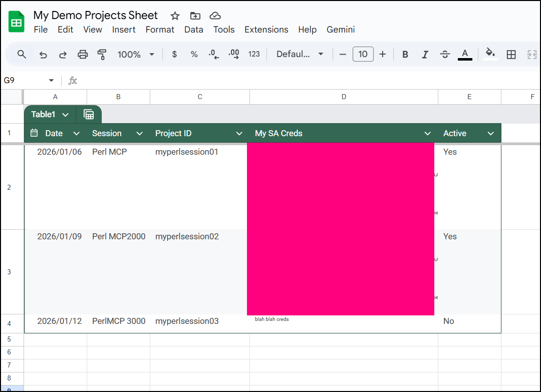Toggle strikethrough formatting
This screenshot has height=392, width=541.
445,55
